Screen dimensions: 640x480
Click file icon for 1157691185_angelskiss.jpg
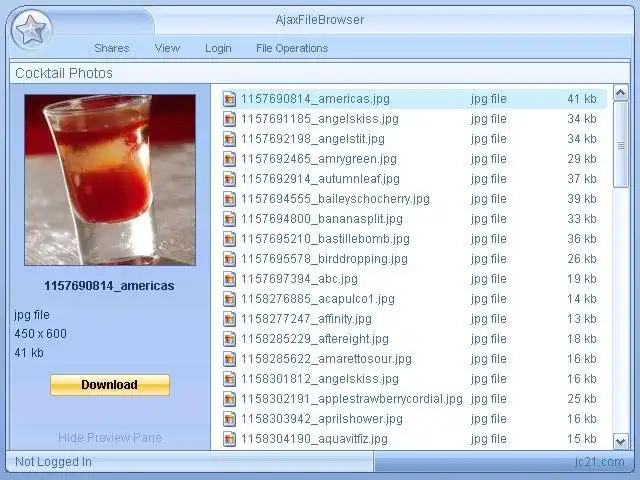coord(229,119)
